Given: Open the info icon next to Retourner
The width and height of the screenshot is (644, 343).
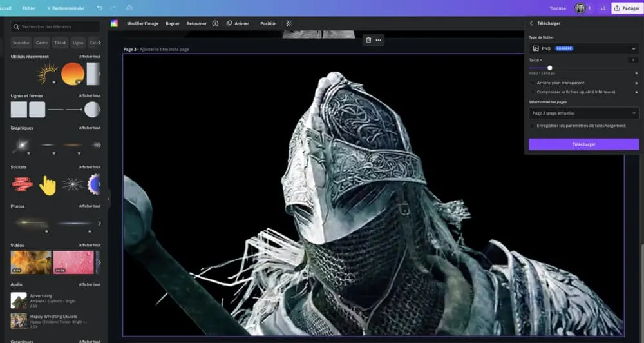Looking at the screenshot, I should point(215,23).
